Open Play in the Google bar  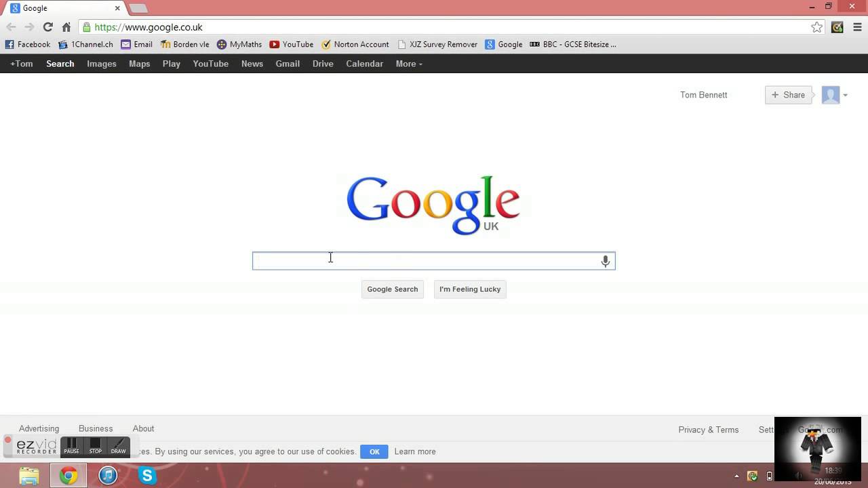pos(172,64)
